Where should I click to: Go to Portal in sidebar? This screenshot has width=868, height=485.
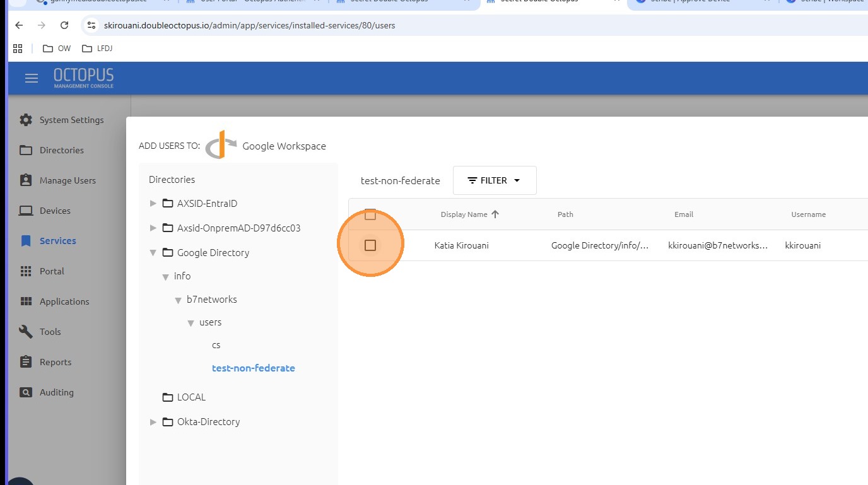point(52,271)
